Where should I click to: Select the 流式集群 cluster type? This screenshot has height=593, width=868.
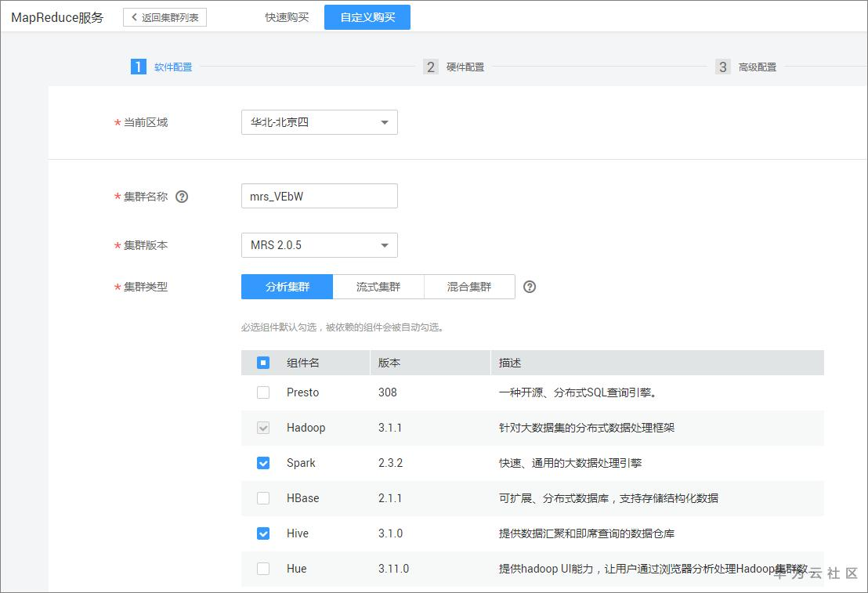[378, 287]
